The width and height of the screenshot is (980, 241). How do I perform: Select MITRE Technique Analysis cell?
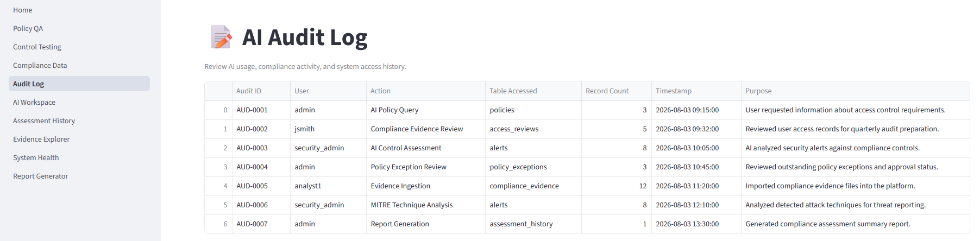tap(426, 205)
